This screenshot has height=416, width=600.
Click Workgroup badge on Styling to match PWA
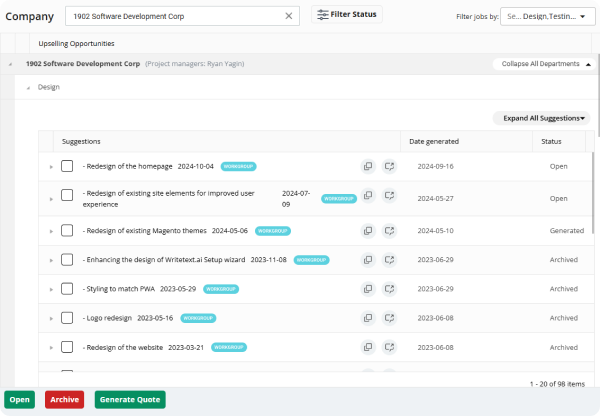(x=221, y=289)
